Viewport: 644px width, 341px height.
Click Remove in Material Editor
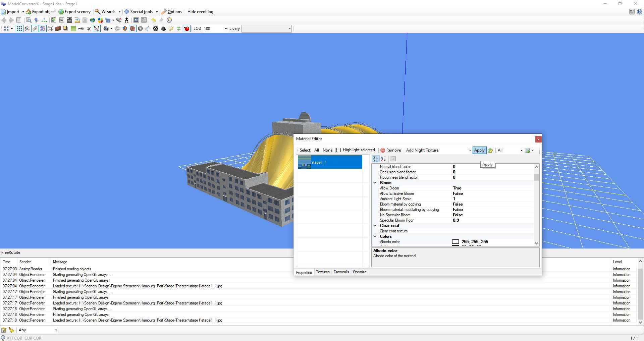(x=390, y=150)
